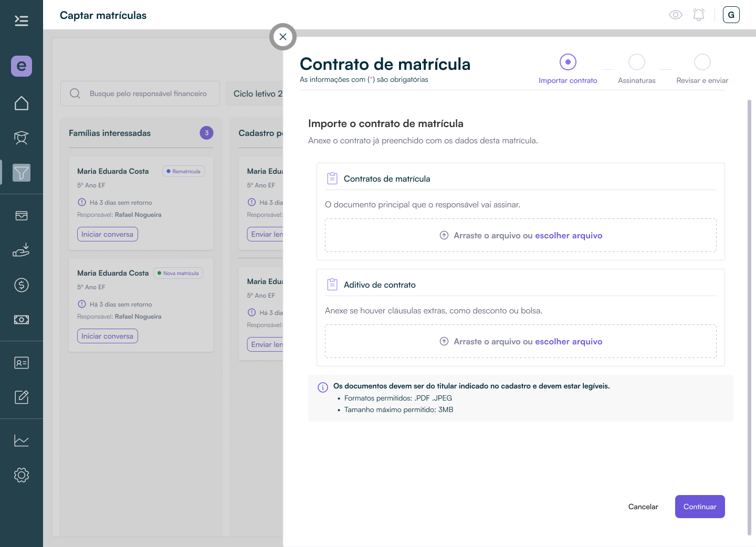
Task: Click 'escolher arquivo' for Contratos de matrícula
Action: (x=569, y=236)
